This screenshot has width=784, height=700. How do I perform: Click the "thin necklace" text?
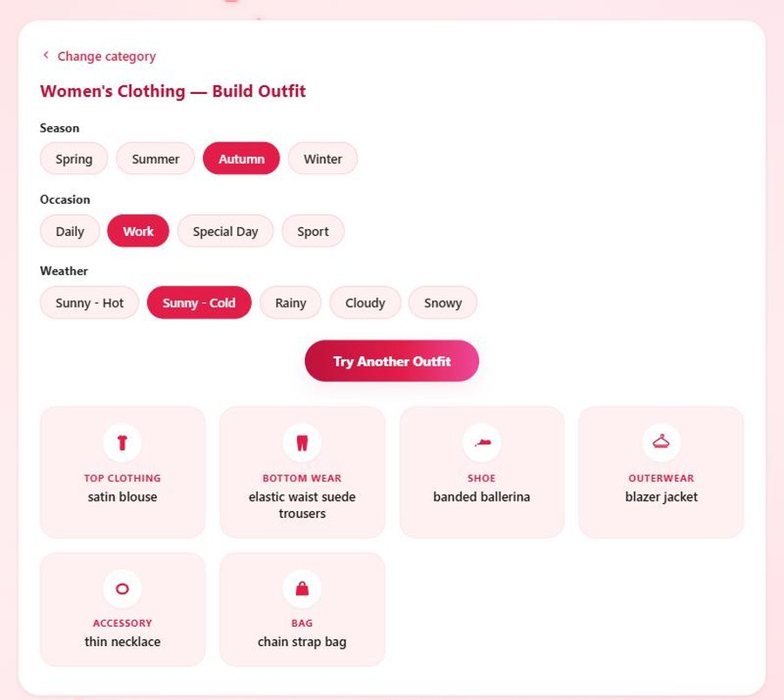click(123, 642)
